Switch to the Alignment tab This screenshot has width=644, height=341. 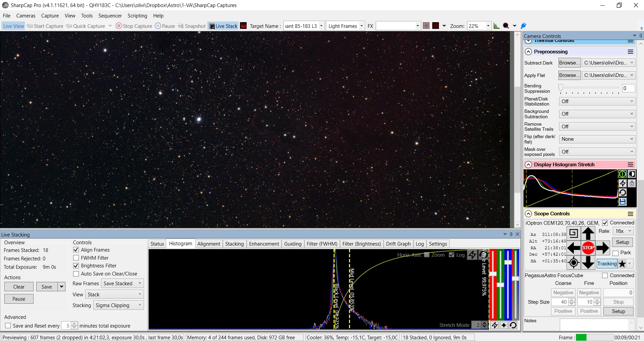[x=209, y=244]
